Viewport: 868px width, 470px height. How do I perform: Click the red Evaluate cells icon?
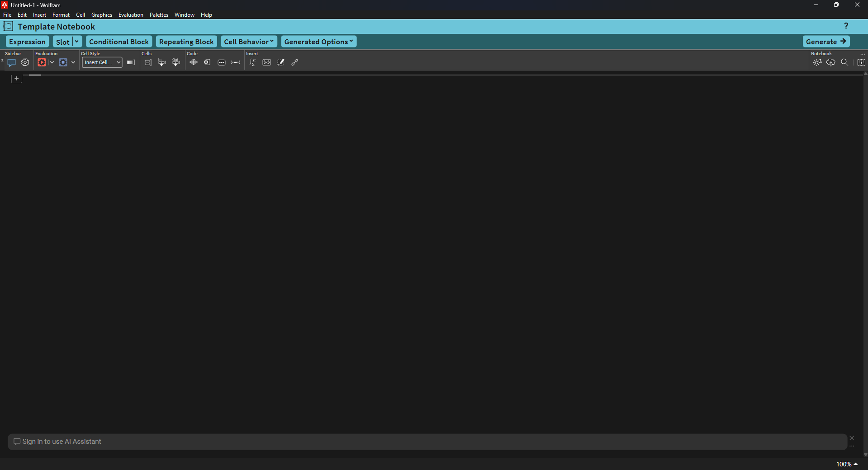click(x=42, y=62)
